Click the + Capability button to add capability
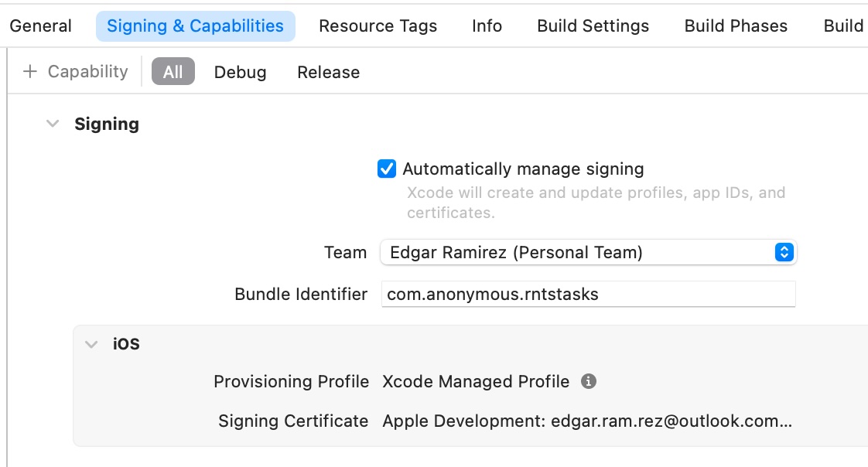The height and width of the screenshot is (467, 868). coord(75,71)
